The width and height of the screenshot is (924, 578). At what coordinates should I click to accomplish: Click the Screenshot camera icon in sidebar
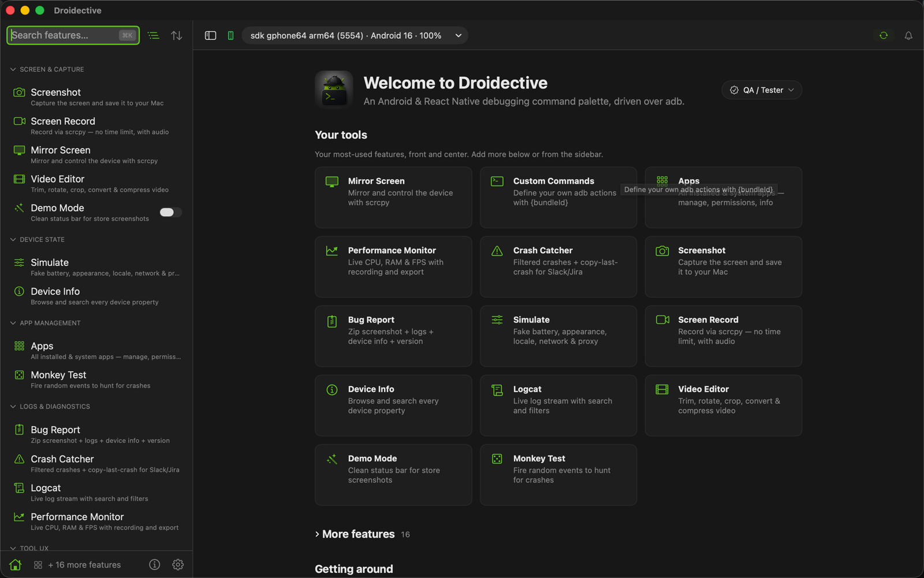tap(19, 92)
